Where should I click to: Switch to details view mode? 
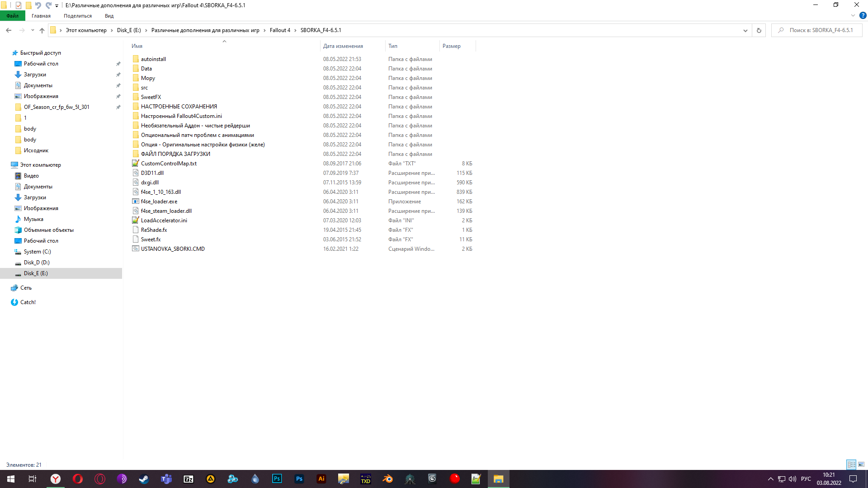coord(851,465)
